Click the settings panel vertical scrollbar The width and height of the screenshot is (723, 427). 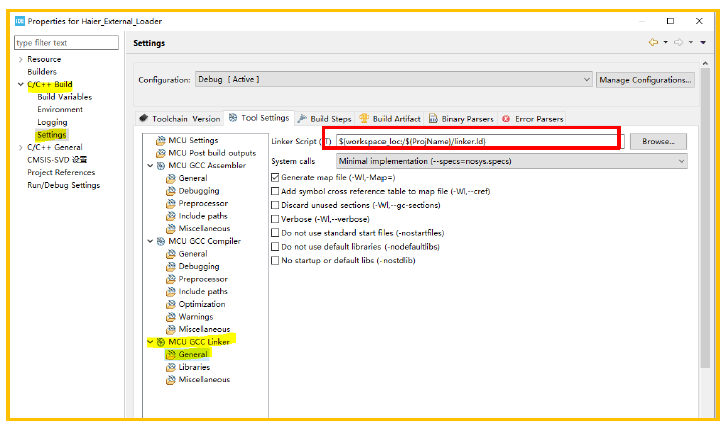click(x=705, y=217)
